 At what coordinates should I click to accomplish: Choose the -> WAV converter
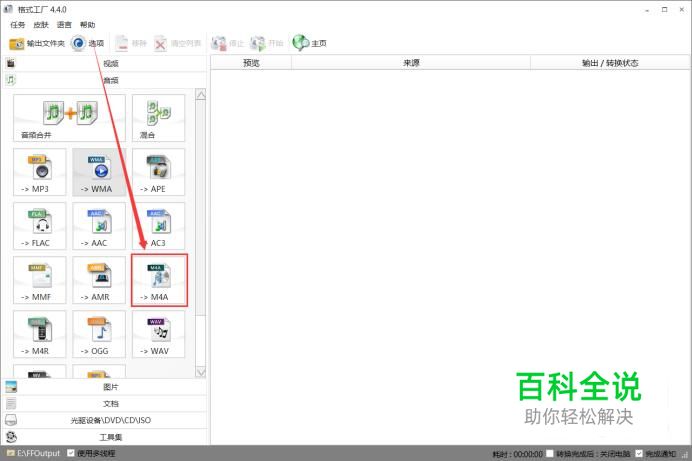[x=158, y=334]
